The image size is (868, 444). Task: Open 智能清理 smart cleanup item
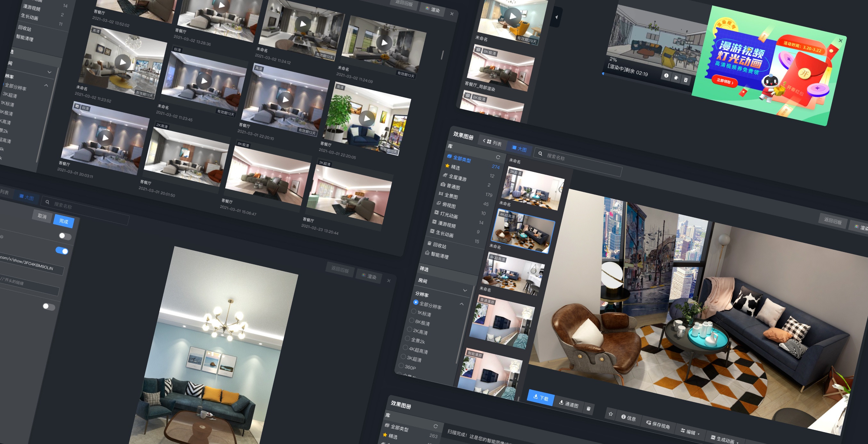[439, 255]
